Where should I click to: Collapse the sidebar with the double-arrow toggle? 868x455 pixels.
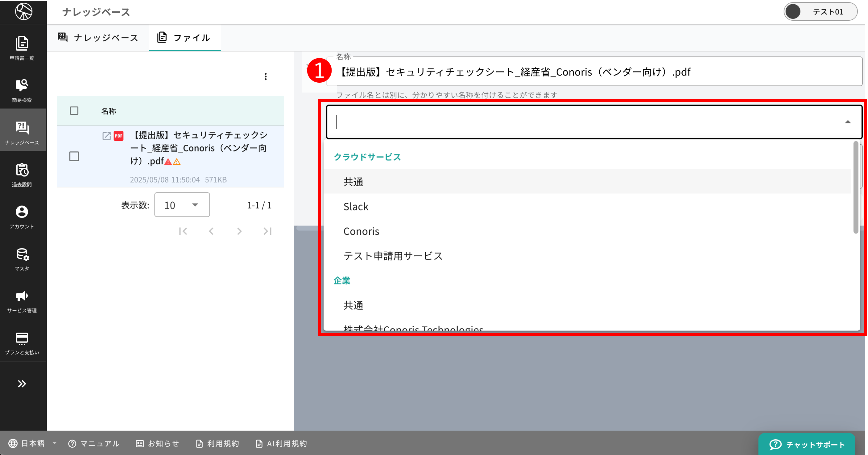click(x=22, y=383)
